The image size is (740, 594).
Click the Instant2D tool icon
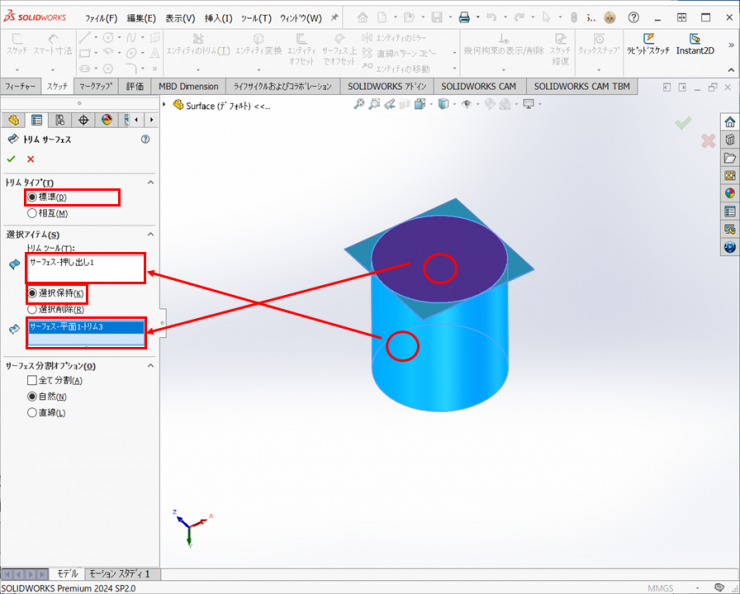[694, 40]
